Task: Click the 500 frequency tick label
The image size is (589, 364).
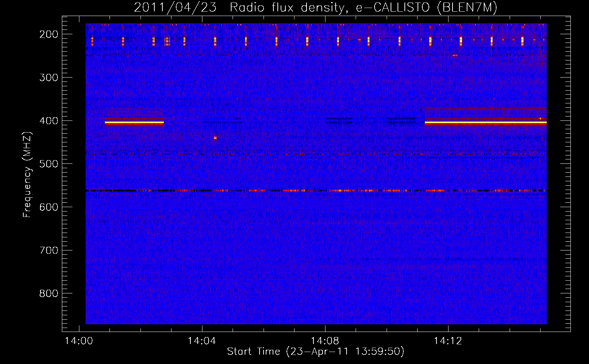Action: coord(48,164)
